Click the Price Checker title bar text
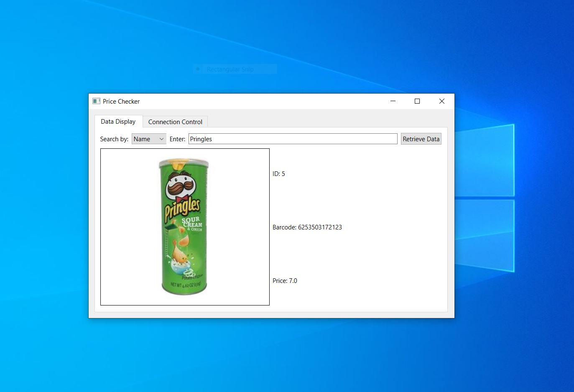 click(x=121, y=102)
